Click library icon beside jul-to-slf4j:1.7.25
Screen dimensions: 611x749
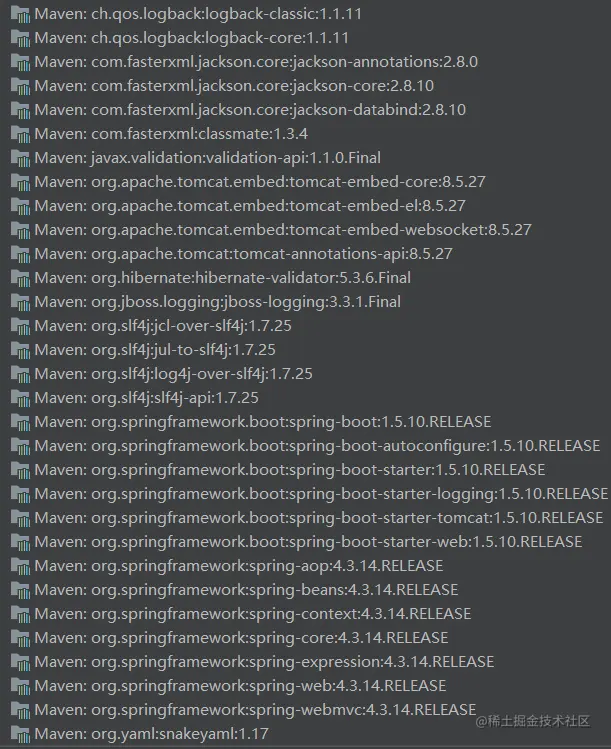pos(20,350)
